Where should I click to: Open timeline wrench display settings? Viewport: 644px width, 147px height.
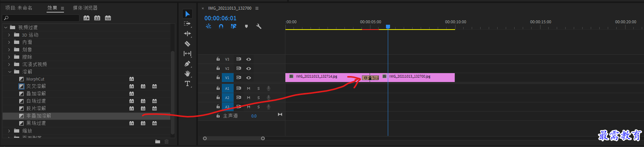point(259,26)
